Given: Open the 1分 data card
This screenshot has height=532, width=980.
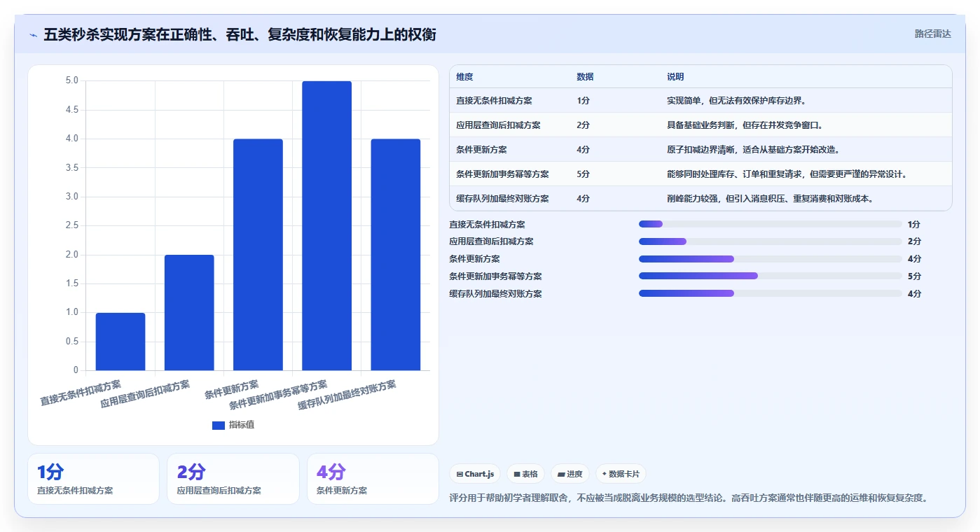Looking at the screenshot, I should click(93, 479).
